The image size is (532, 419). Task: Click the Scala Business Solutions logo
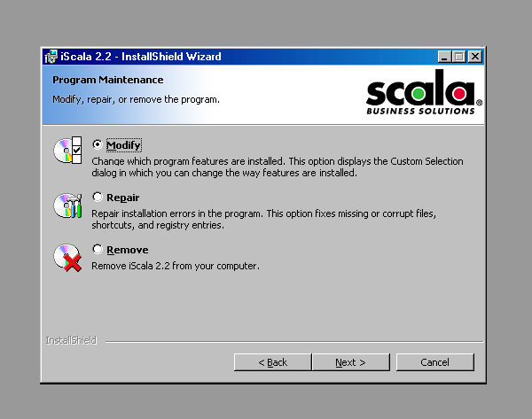pyautogui.click(x=424, y=92)
